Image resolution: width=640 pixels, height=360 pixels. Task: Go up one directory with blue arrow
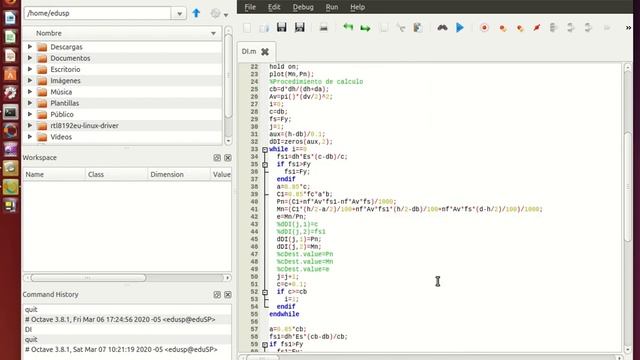196,13
